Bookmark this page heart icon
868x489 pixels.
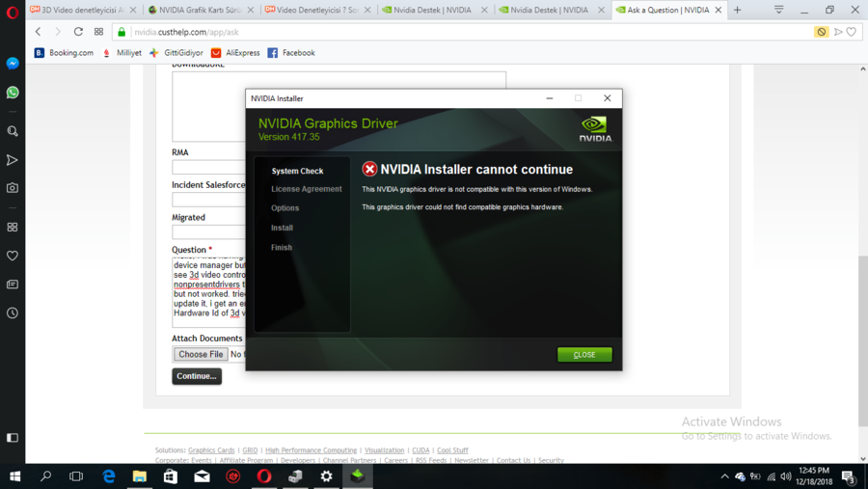[x=852, y=32]
